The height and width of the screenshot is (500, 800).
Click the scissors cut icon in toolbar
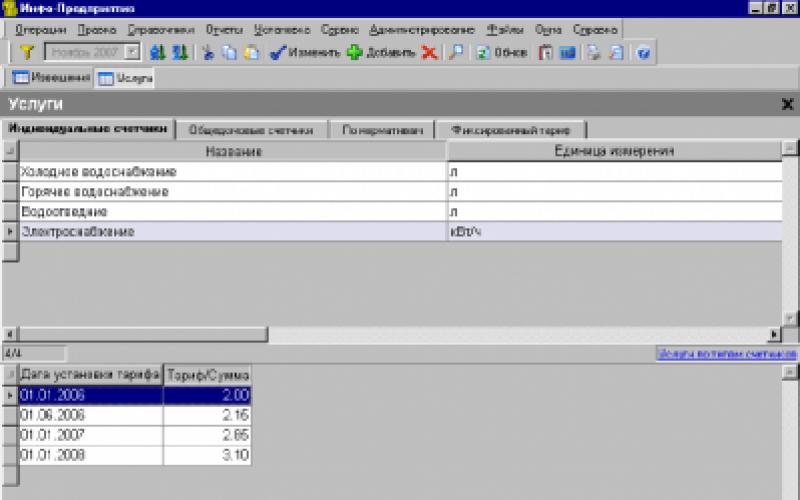point(208,53)
